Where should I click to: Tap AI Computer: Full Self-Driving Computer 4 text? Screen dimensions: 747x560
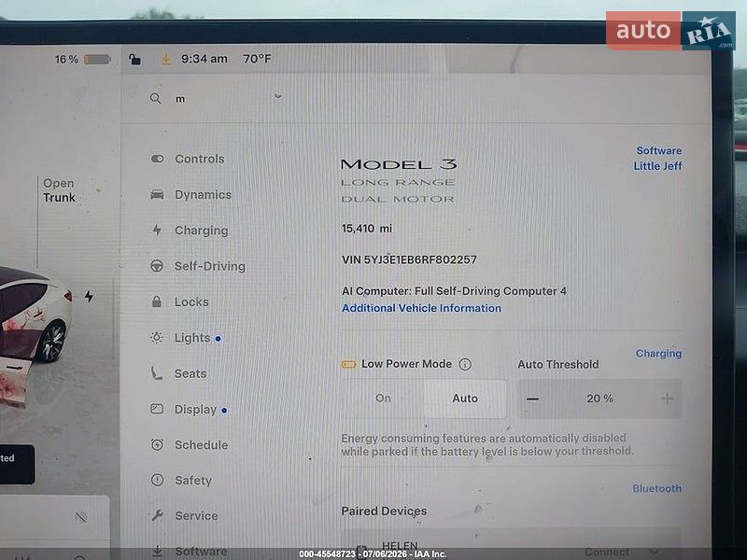click(x=454, y=291)
